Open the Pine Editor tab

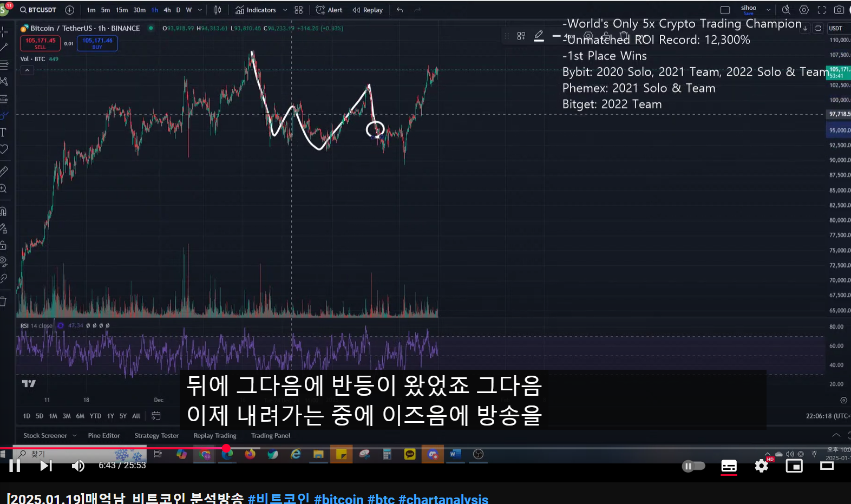tap(104, 435)
